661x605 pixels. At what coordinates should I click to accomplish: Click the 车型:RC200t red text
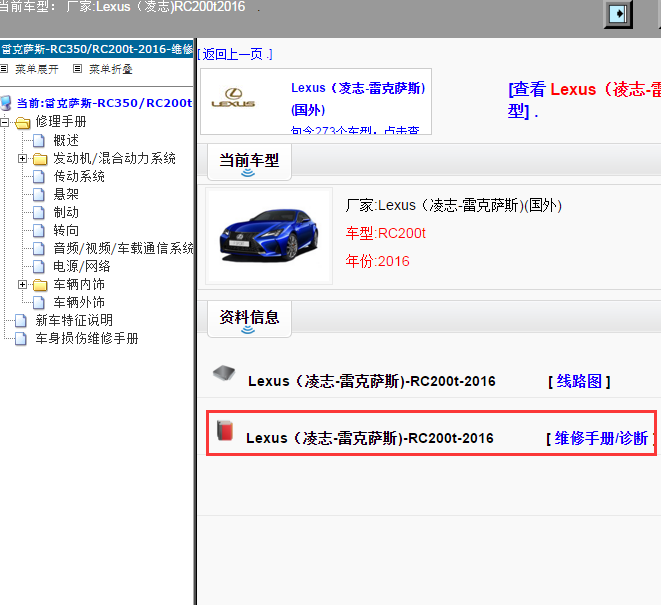click(x=386, y=233)
